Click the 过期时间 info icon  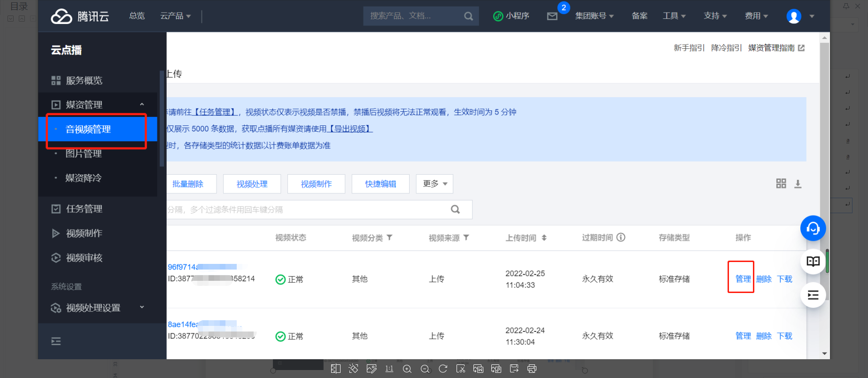(x=620, y=238)
